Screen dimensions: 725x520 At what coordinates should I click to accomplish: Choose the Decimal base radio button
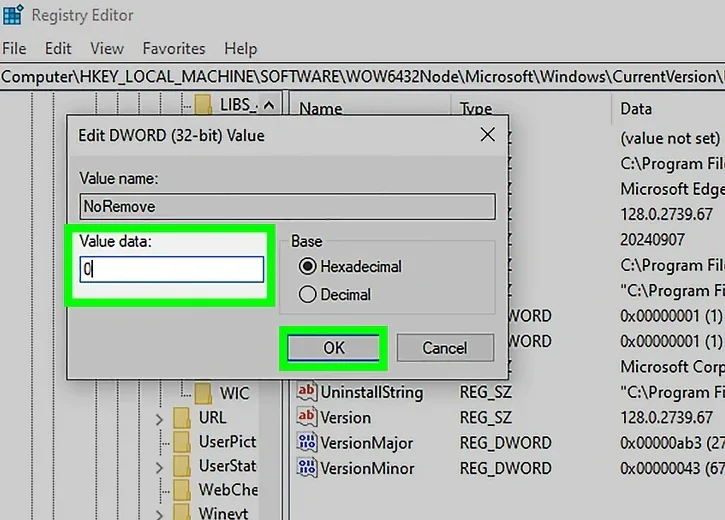pos(308,294)
